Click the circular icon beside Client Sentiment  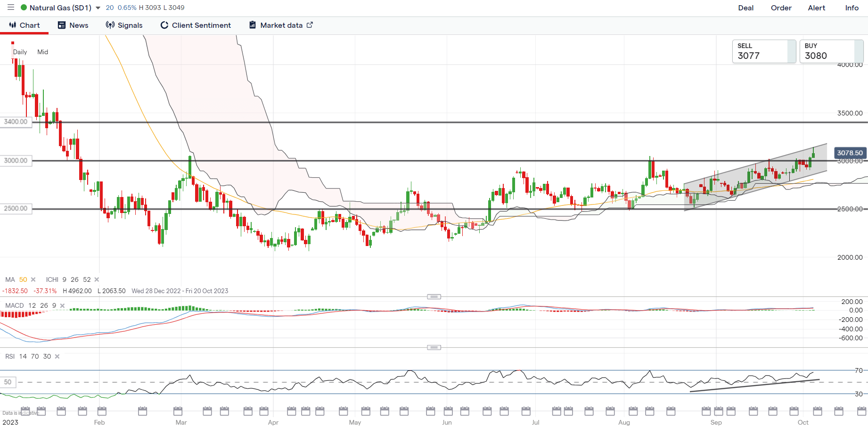[164, 25]
